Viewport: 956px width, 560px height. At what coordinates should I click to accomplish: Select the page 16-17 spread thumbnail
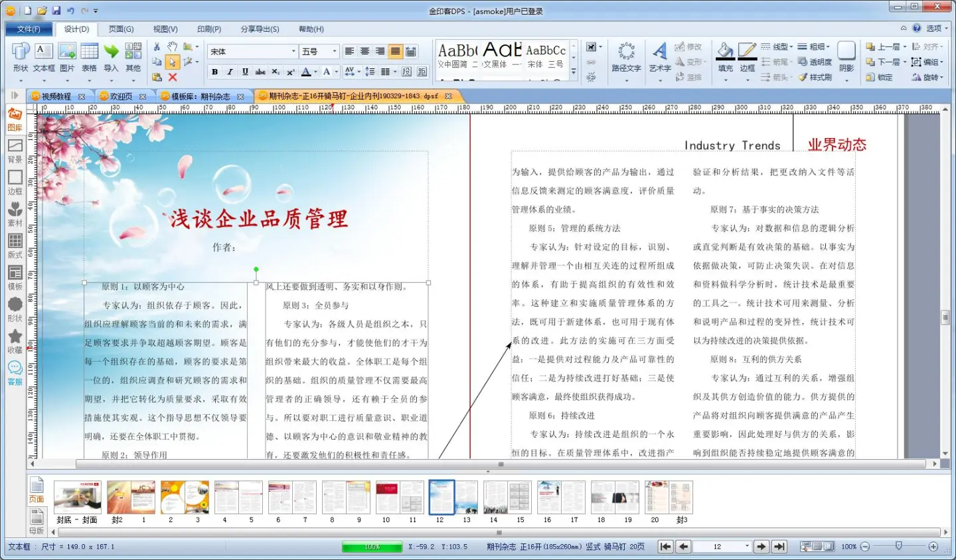(561, 498)
